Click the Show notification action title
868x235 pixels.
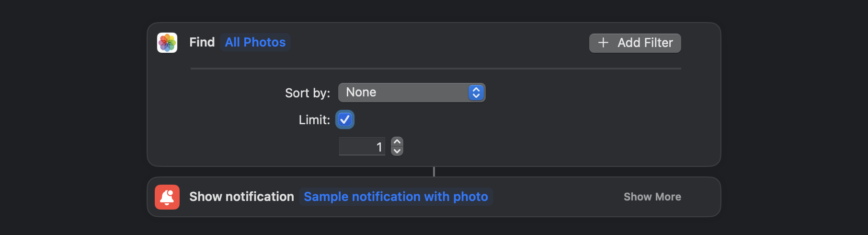coord(241,197)
